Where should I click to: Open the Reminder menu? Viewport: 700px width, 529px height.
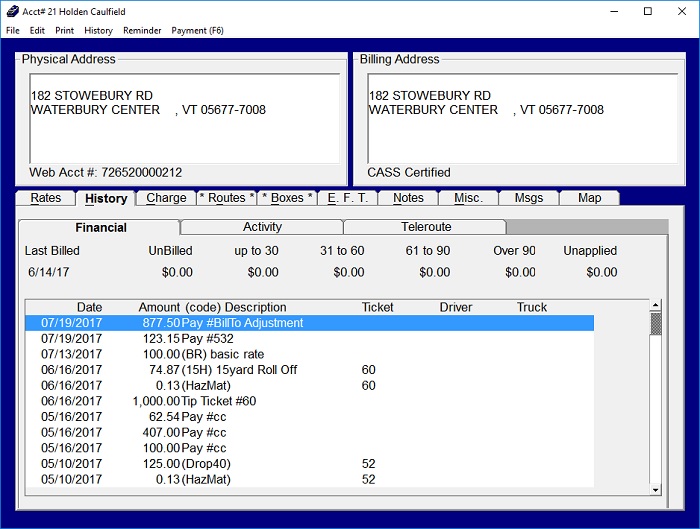click(142, 31)
